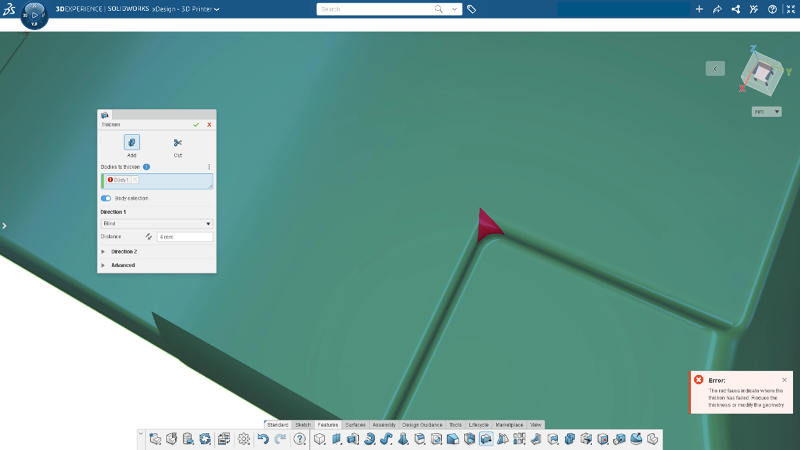Open the Blind end condition dropdown
Viewport: 800px width, 450px height.
click(x=157, y=223)
